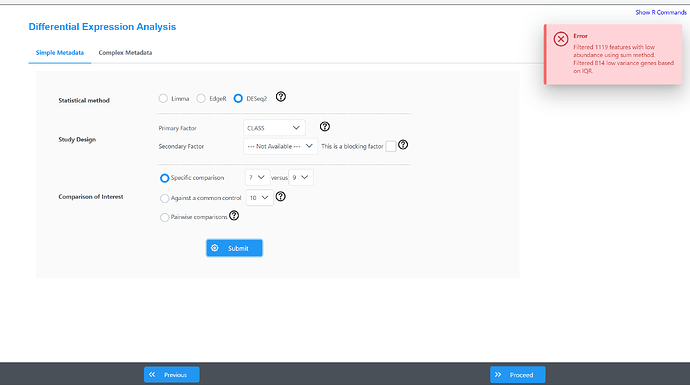The height and width of the screenshot is (385, 690).
Task: Click the error notification message text
Action: (623, 59)
